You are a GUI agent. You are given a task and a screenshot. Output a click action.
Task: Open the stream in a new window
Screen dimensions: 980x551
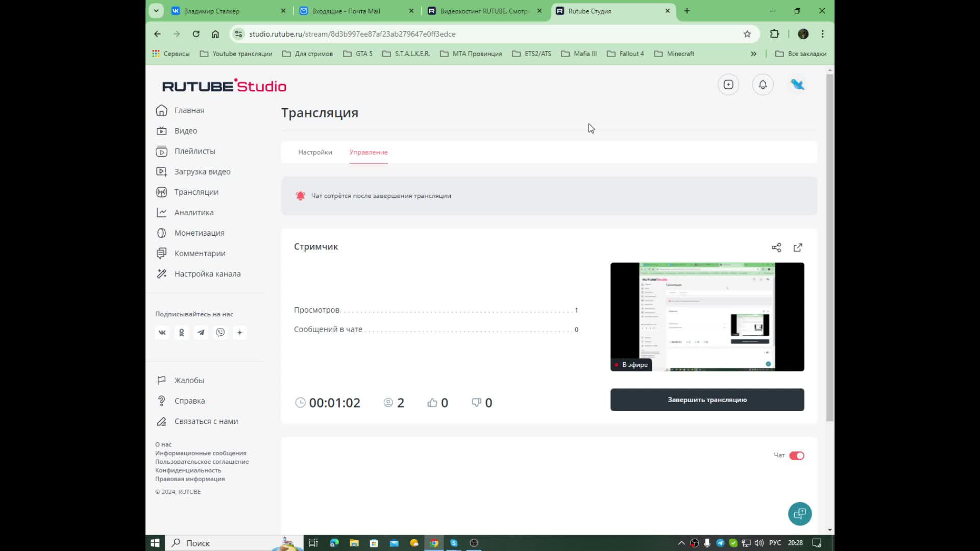tap(798, 247)
